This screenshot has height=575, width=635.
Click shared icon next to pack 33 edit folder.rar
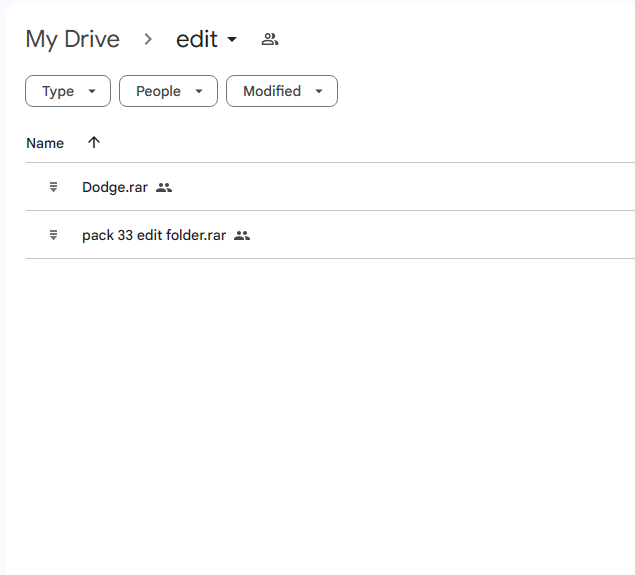pos(242,235)
